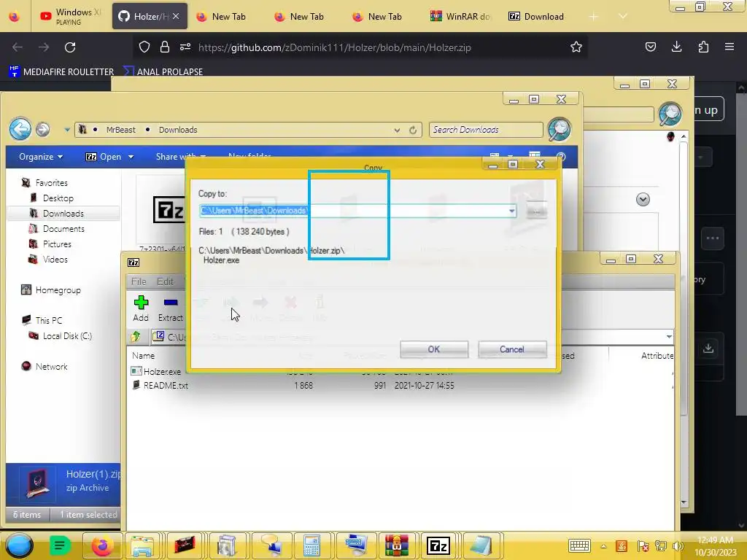
Task: Click the padlock site info icon
Action: click(165, 47)
